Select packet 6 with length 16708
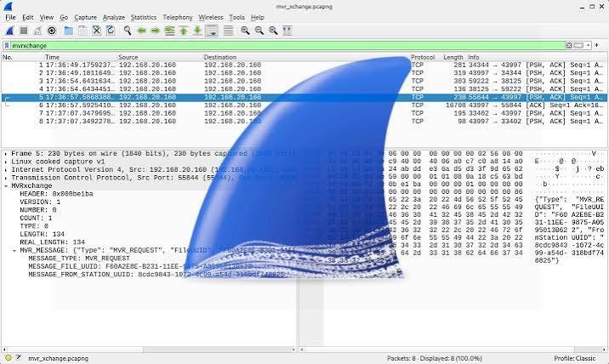The height and width of the screenshot is (364, 609). (x=304, y=105)
